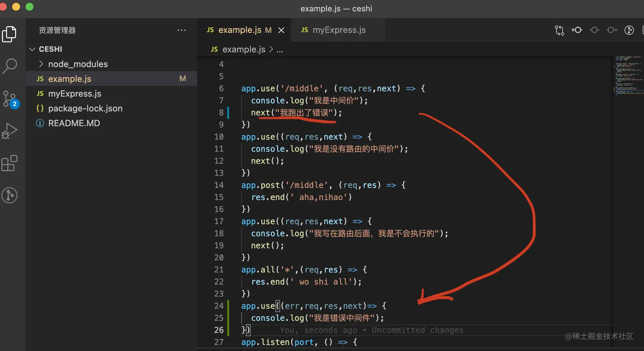Click the info icon of README.MD
This screenshot has height=351, width=644.
40,123
